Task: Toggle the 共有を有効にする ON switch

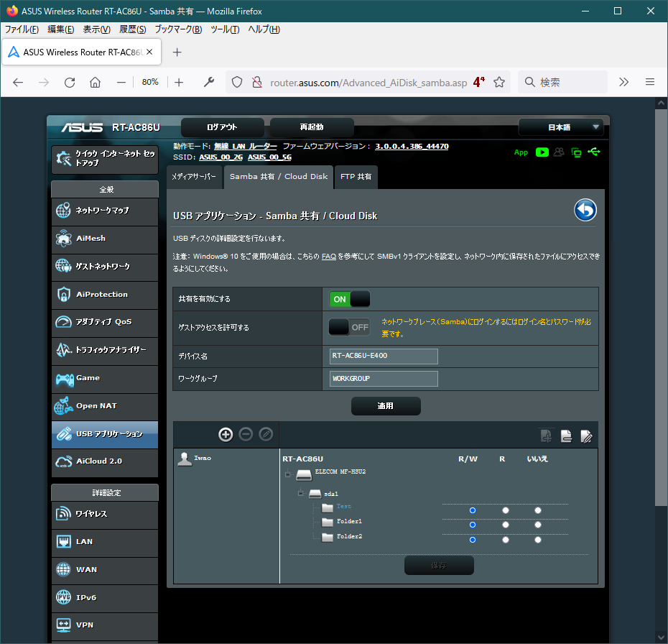Action: click(349, 299)
